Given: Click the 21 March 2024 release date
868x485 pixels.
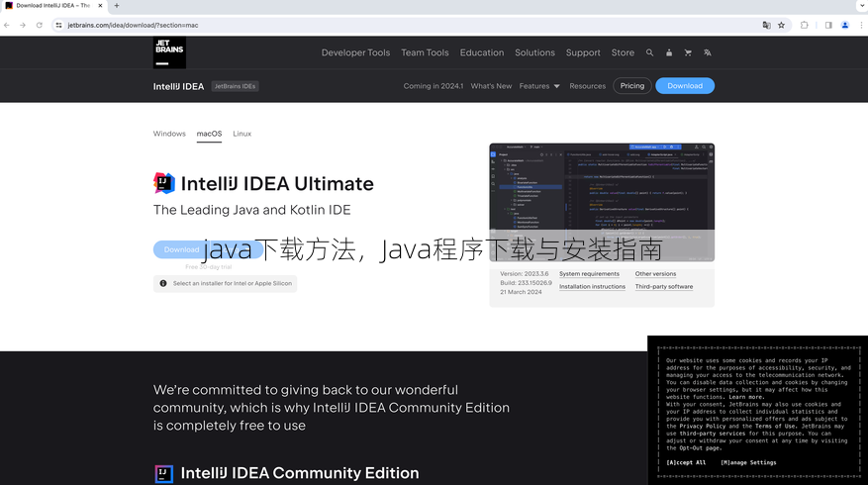Looking at the screenshot, I should (521, 292).
